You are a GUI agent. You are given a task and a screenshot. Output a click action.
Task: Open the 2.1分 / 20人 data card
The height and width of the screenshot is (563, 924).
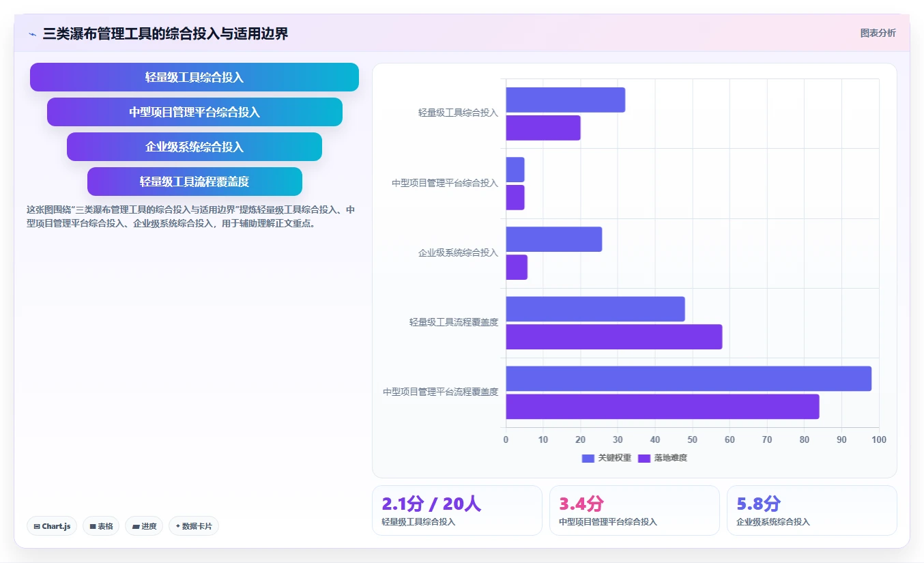[x=457, y=510]
